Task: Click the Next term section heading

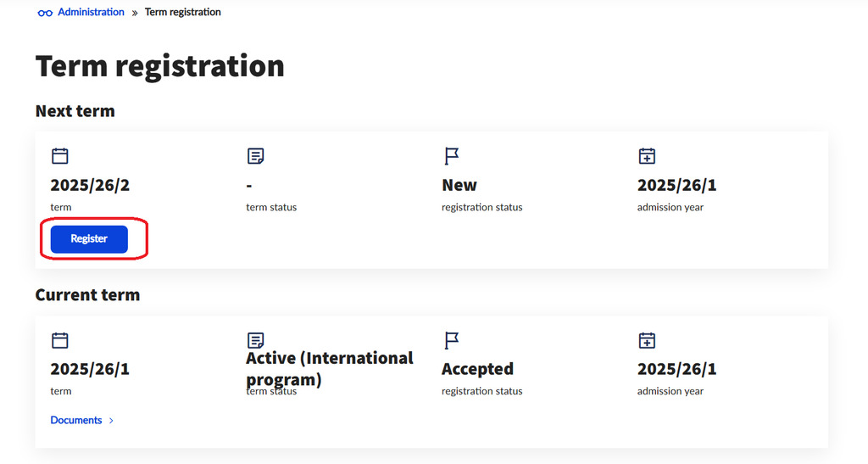Action: point(75,111)
